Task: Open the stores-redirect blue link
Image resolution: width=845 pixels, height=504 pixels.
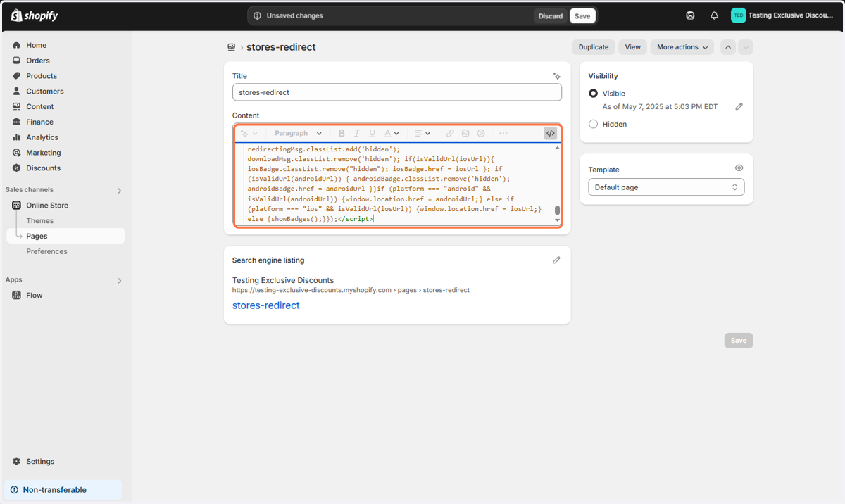Action: (x=266, y=305)
